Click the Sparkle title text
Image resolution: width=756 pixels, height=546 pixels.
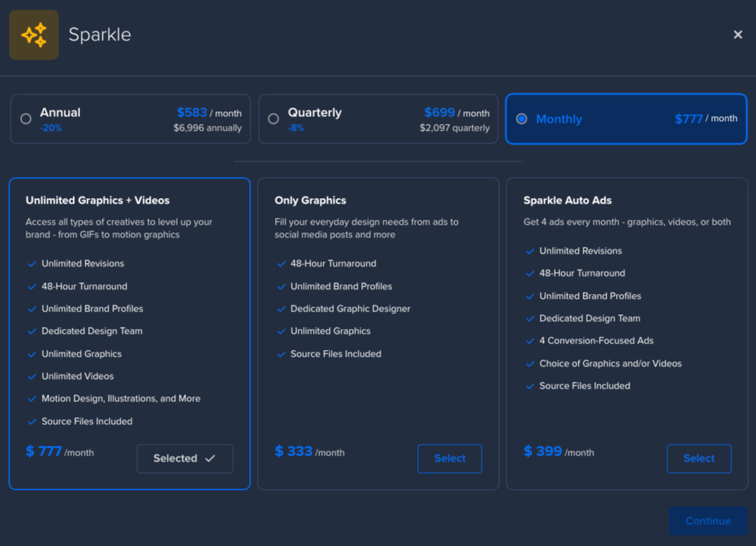click(x=100, y=35)
